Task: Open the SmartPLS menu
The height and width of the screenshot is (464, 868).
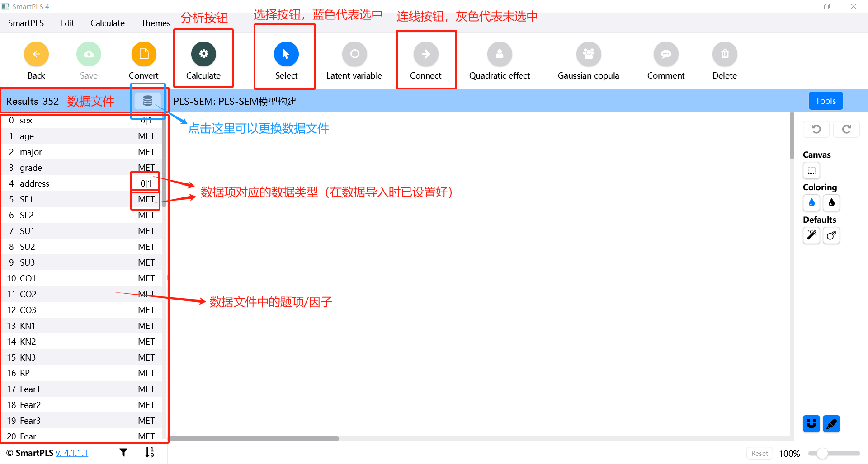Action: [x=26, y=23]
